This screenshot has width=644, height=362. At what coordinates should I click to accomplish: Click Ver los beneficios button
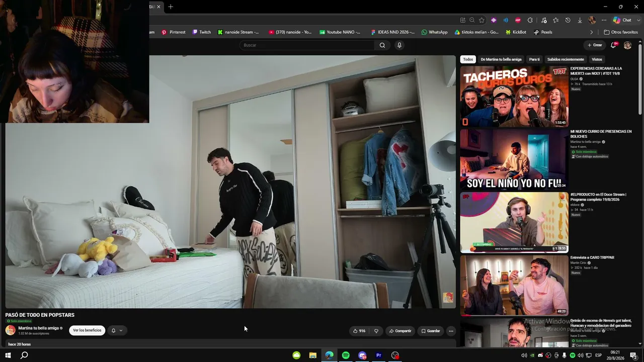(x=87, y=330)
